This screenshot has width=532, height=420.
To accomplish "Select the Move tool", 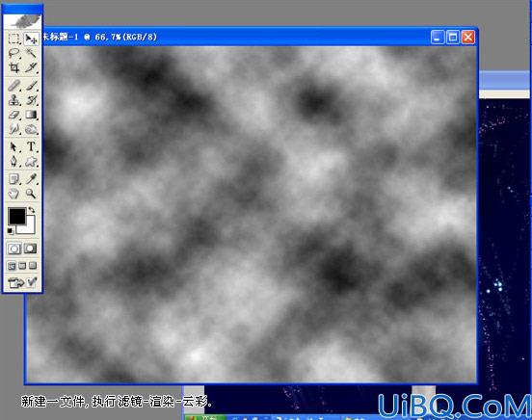I will point(31,39).
